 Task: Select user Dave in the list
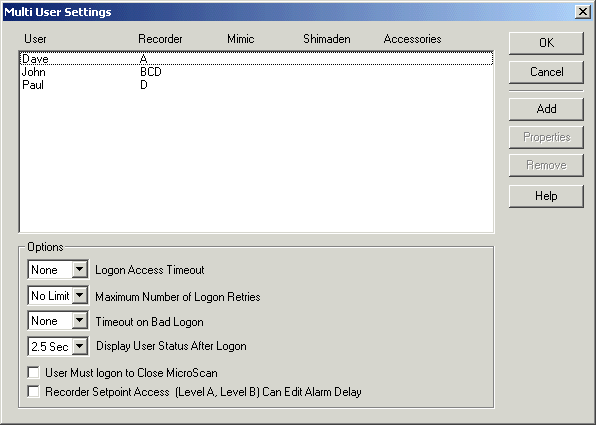tap(256, 59)
